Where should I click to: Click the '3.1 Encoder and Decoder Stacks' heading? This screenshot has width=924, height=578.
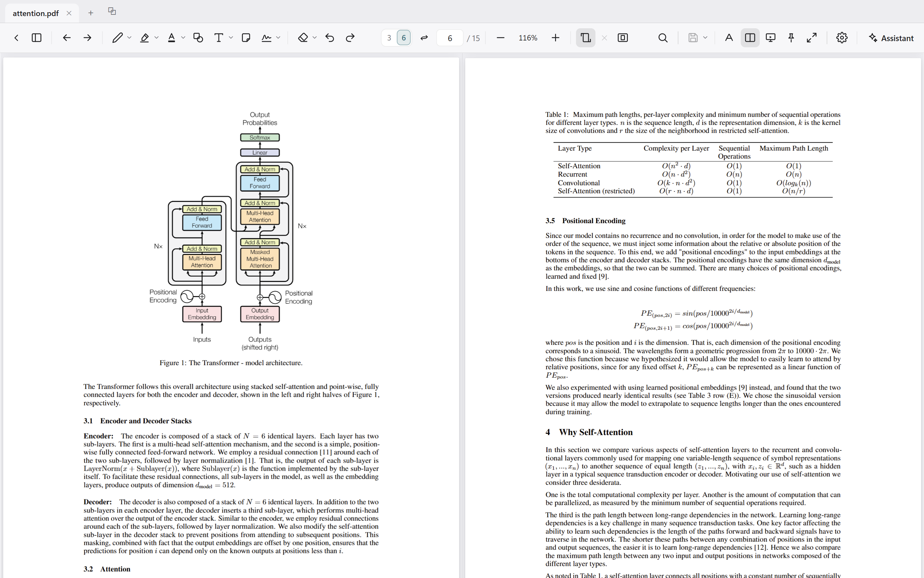[137, 421]
